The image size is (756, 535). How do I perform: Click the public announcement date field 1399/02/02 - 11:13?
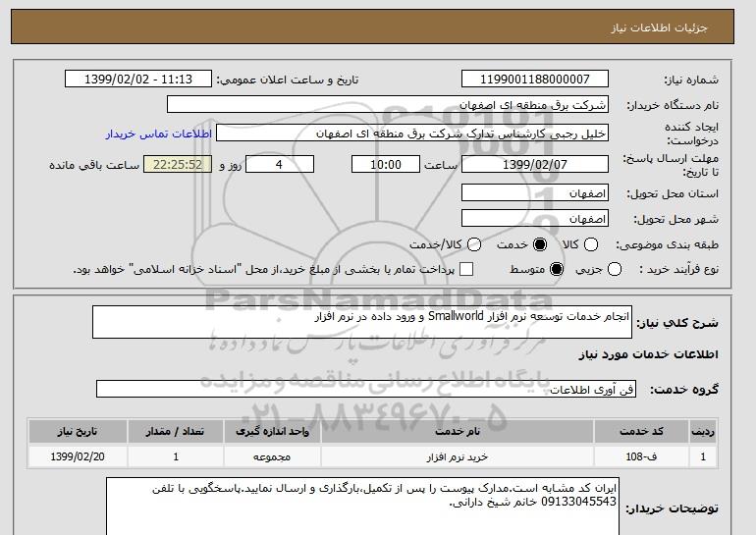[x=138, y=80]
